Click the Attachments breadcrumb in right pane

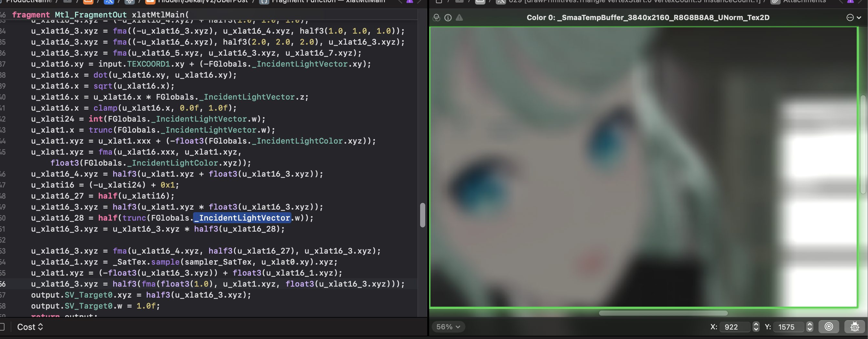point(804,1)
